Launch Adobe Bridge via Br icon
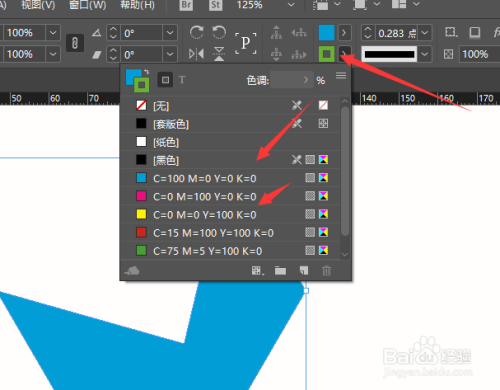Image resolution: width=500 pixels, height=390 pixels. click(186, 5)
